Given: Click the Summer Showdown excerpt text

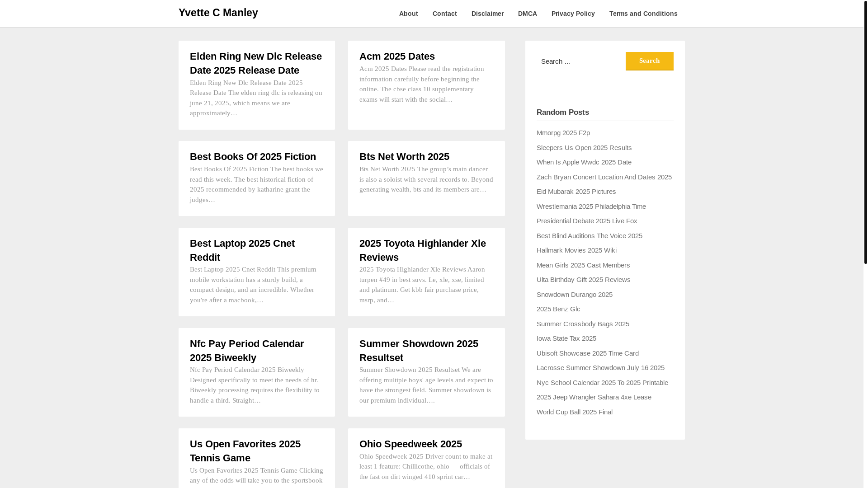Looking at the screenshot, I should click(426, 385).
